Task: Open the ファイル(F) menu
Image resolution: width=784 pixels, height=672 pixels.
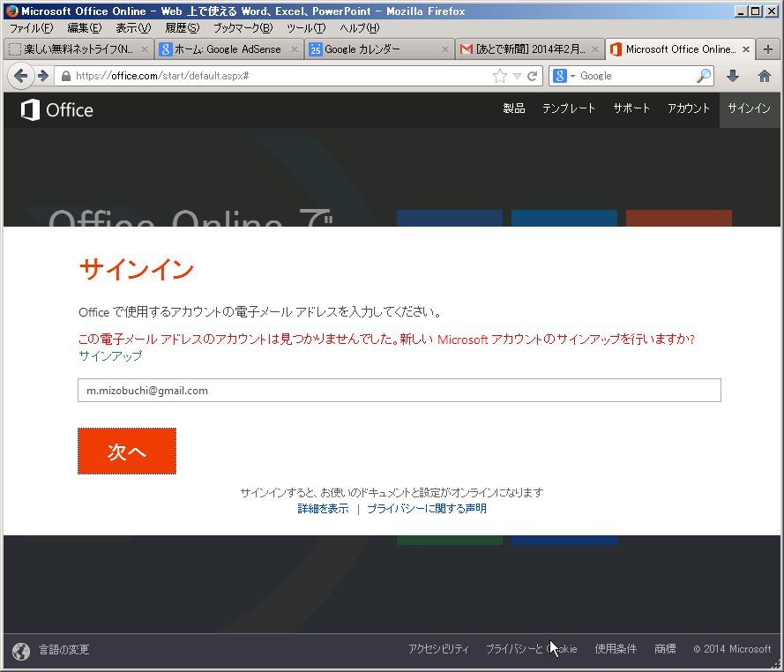Action: pos(31,28)
